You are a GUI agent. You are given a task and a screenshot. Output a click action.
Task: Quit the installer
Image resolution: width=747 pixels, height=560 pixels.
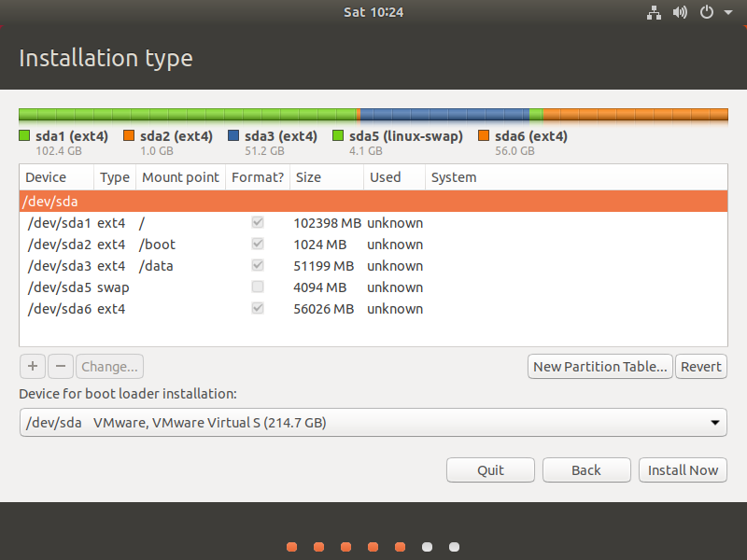tap(490, 469)
